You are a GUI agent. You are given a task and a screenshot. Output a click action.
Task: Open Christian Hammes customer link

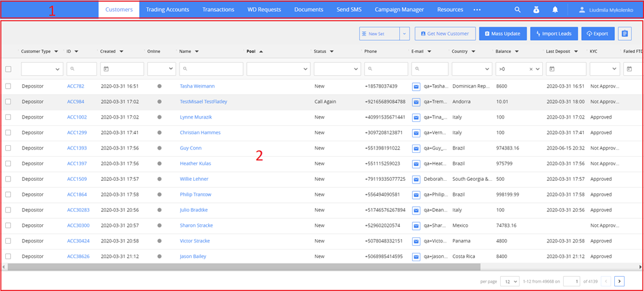click(200, 132)
